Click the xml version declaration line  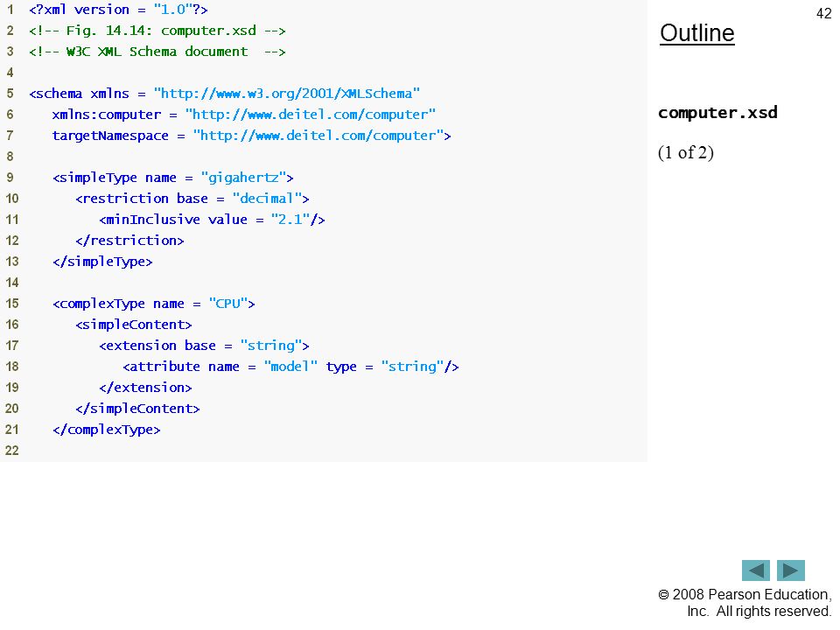pyautogui.click(x=118, y=10)
